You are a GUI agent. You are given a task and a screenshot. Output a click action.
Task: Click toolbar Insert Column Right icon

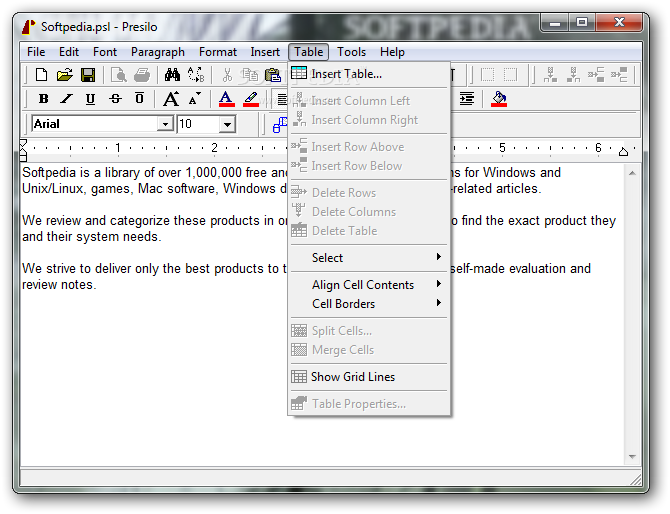[573, 75]
